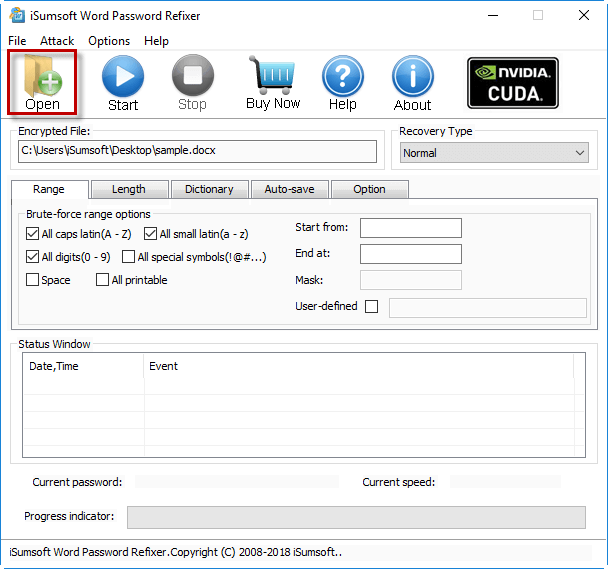Image resolution: width=608 pixels, height=569 pixels.
Task: Click the Date,Time column header
Action: pyautogui.click(x=83, y=366)
